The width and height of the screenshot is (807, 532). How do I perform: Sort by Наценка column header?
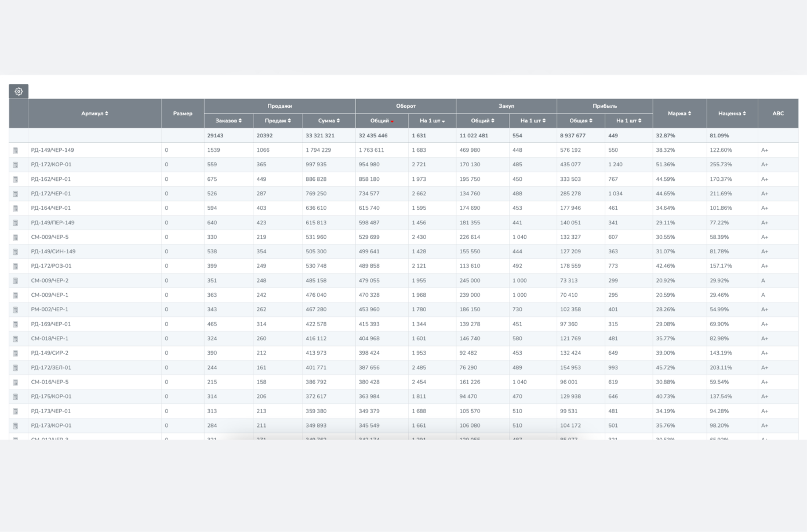coord(732,114)
